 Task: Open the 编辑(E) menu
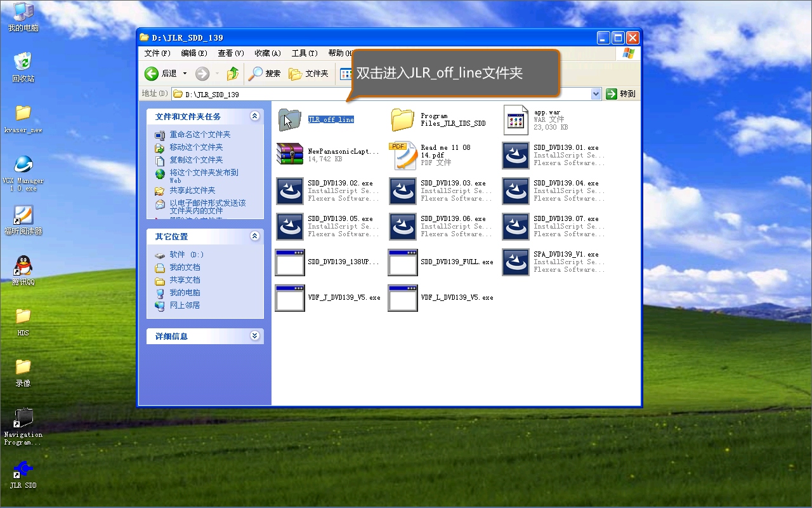coord(194,53)
